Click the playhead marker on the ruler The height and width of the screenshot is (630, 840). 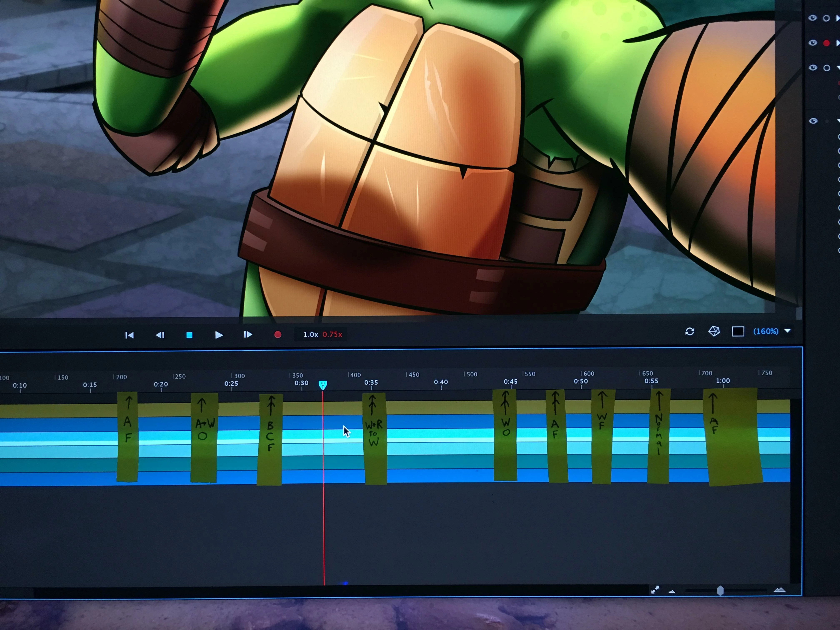pos(322,385)
